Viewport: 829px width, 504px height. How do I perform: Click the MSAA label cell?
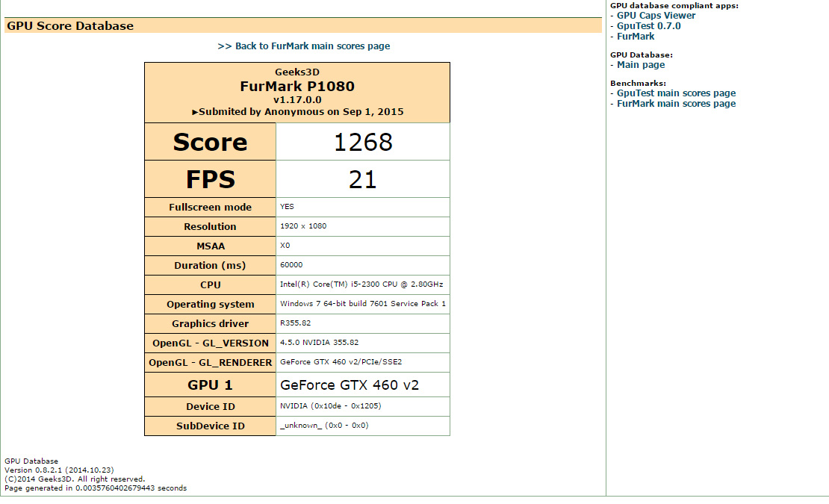tap(210, 246)
